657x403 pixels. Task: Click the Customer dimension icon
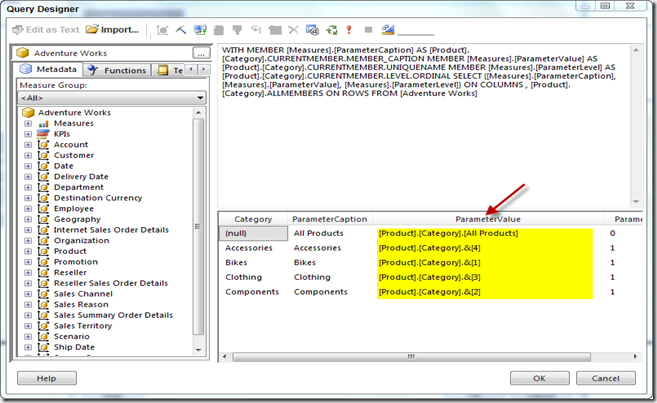point(43,155)
